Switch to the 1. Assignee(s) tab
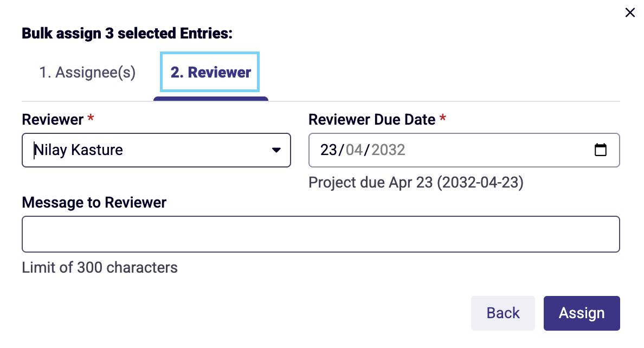The image size is (644, 348). [87, 72]
